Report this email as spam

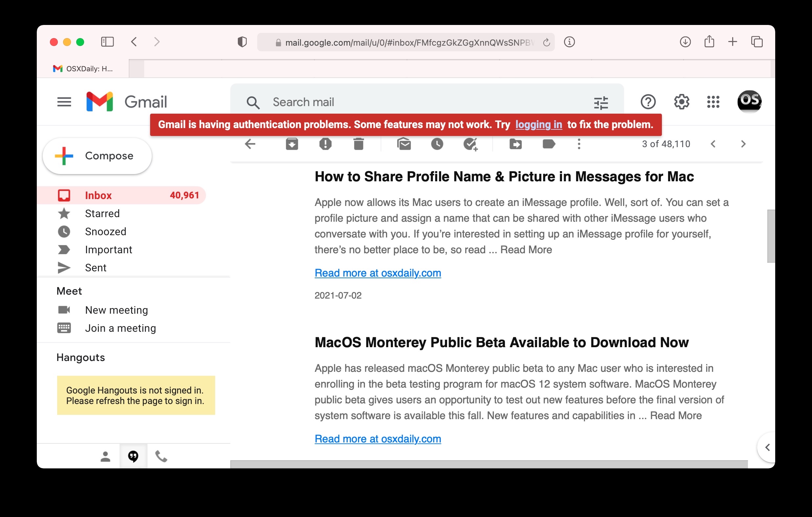[x=325, y=144]
